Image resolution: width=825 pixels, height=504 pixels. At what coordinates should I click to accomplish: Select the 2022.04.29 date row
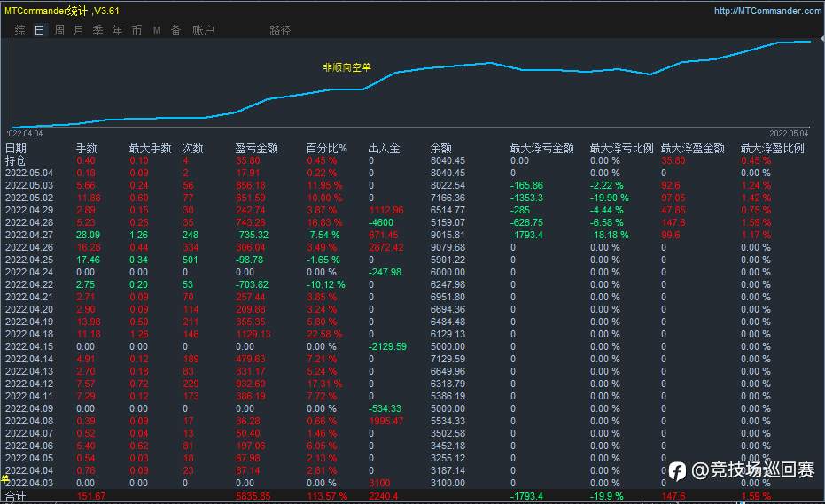pyautogui.click(x=29, y=210)
